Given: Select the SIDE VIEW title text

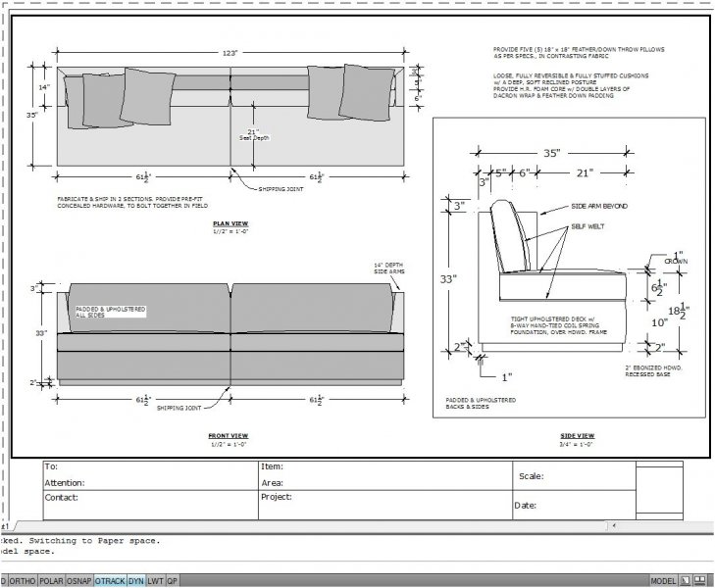Looking at the screenshot, I should (x=578, y=436).
